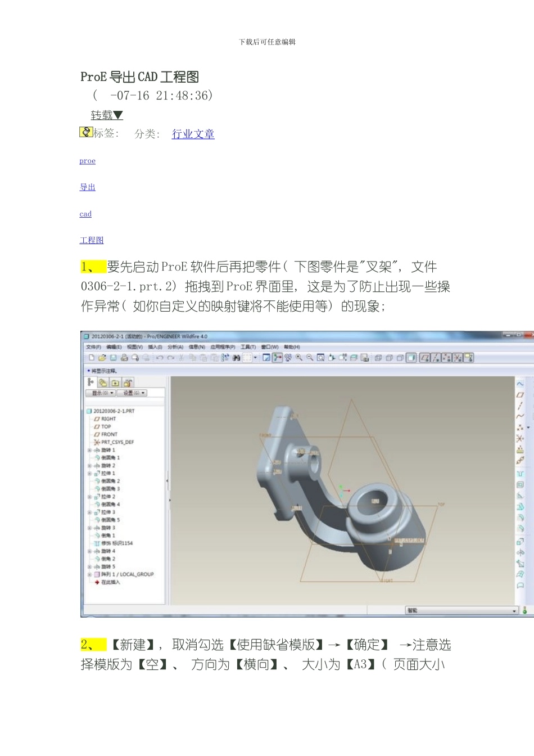Open the 工具(T) menu

[248, 347]
